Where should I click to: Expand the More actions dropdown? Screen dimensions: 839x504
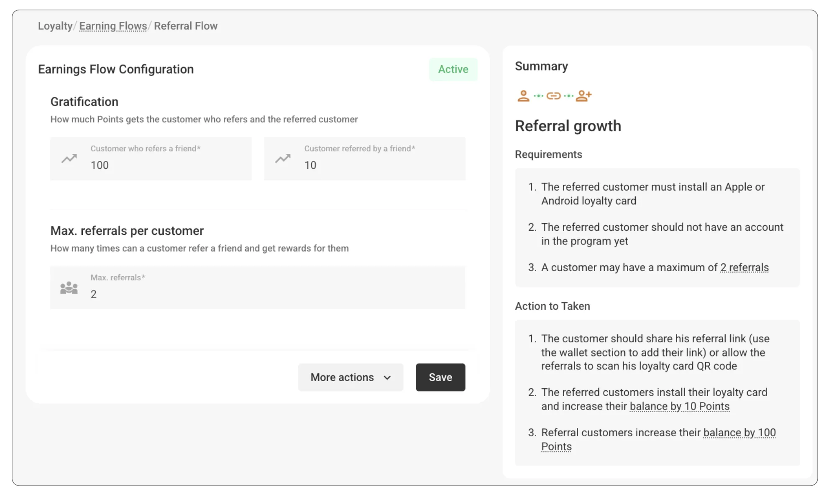(x=342, y=377)
